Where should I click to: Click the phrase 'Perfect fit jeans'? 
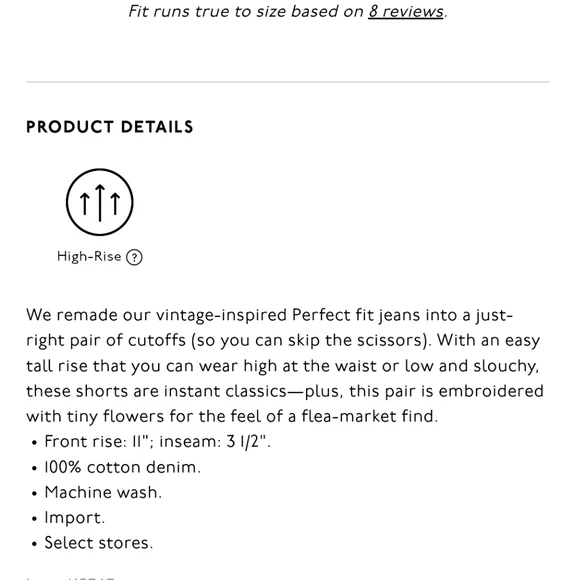click(x=356, y=315)
